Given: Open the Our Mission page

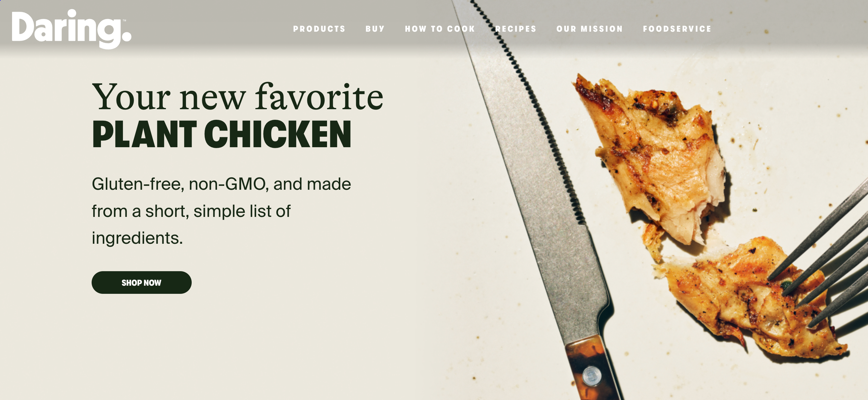Looking at the screenshot, I should (x=590, y=29).
